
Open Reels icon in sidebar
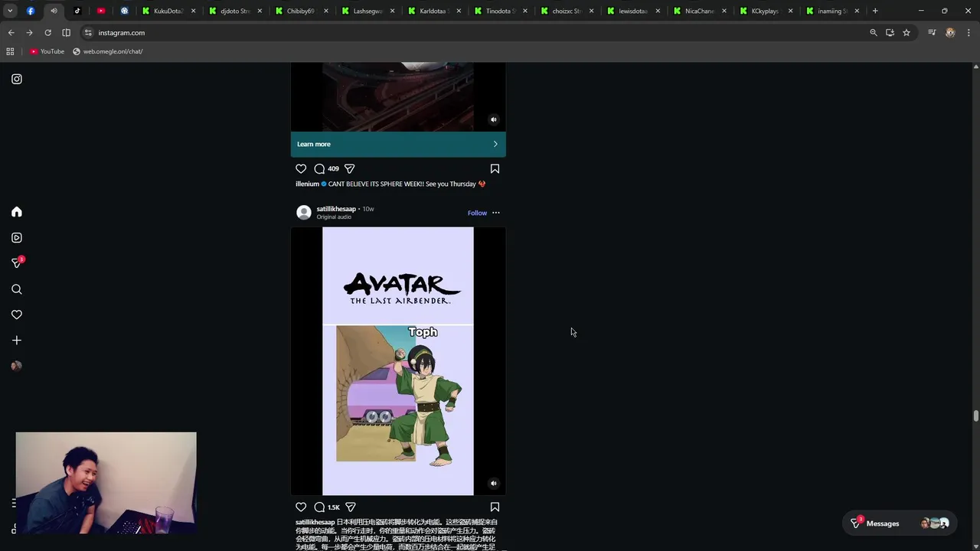pos(17,238)
